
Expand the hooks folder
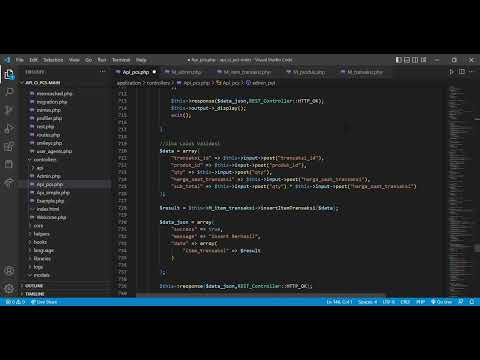coord(40,242)
